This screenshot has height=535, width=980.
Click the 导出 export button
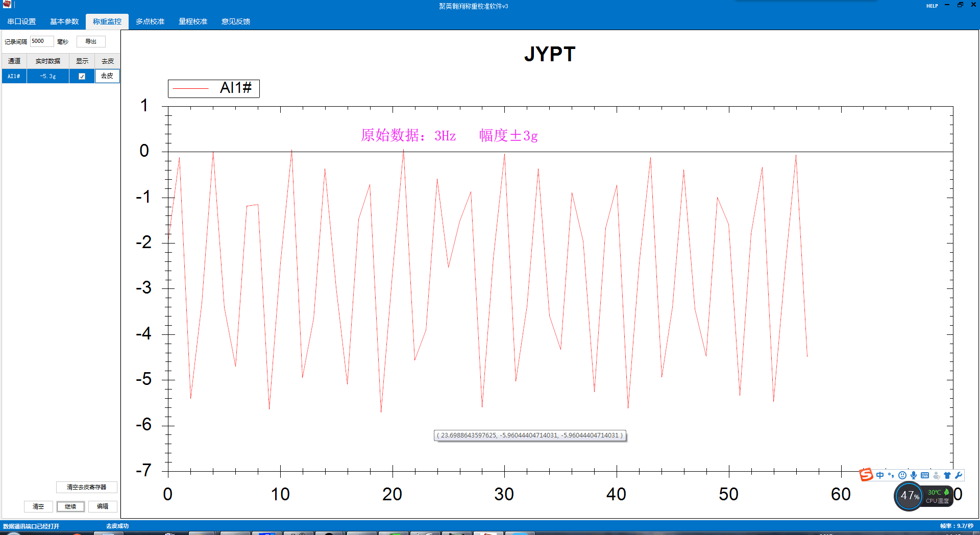point(91,41)
